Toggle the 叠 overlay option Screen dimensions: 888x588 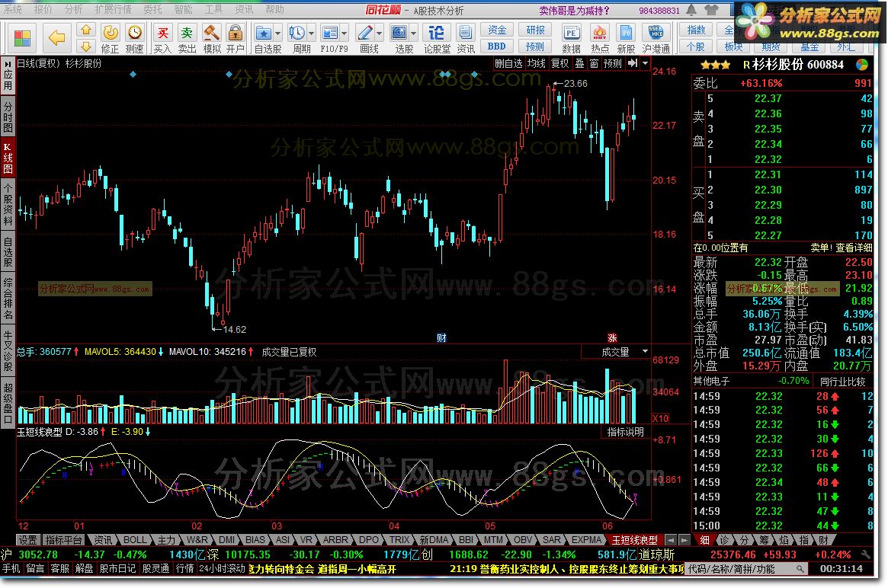pos(579,63)
